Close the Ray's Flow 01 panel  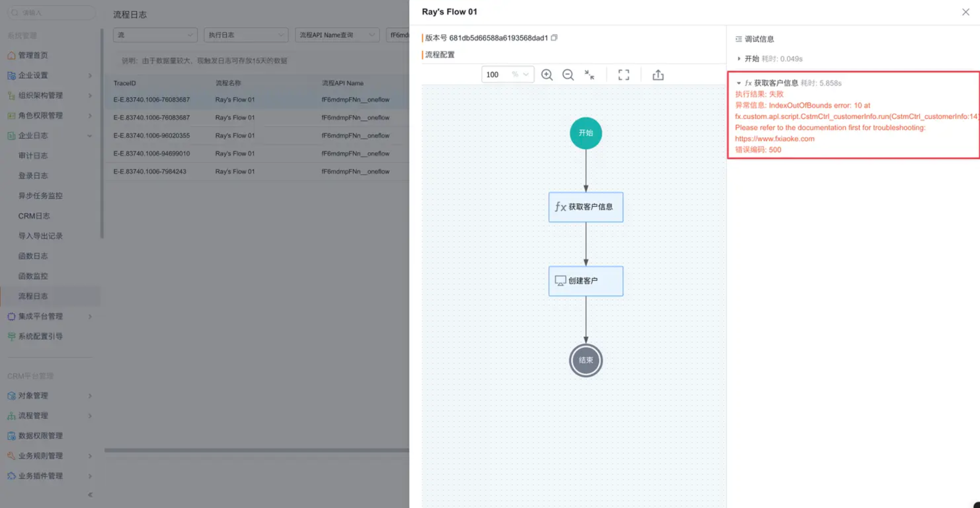coord(965,12)
